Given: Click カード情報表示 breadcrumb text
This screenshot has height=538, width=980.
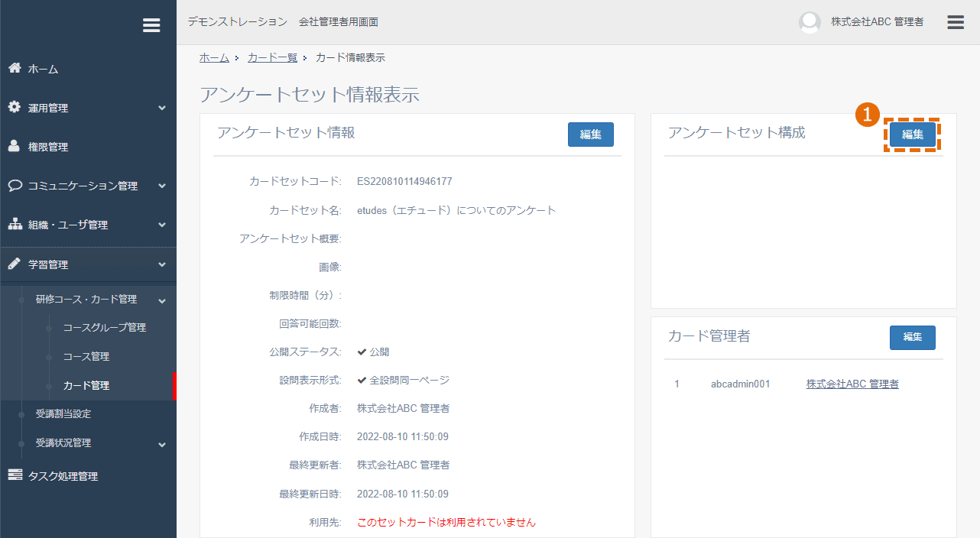Looking at the screenshot, I should coord(350,57).
